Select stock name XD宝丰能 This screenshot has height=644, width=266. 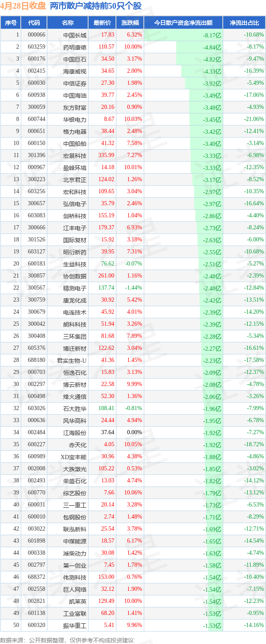pyautogui.click(x=74, y=457)
